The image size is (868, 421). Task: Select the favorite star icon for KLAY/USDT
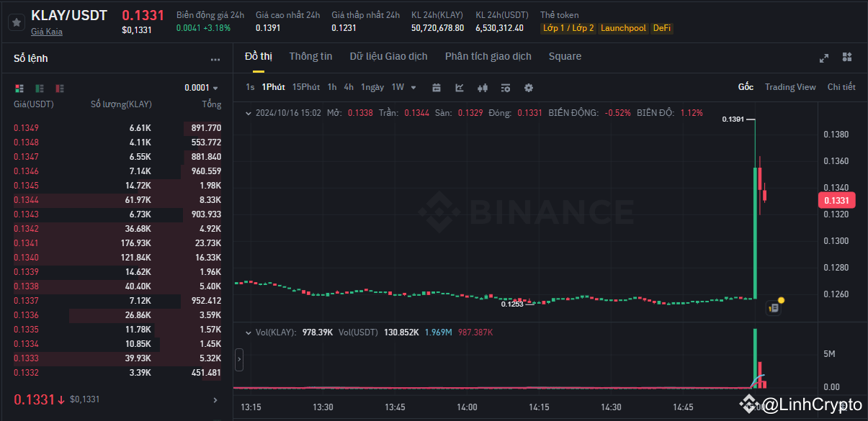point(16,22)
